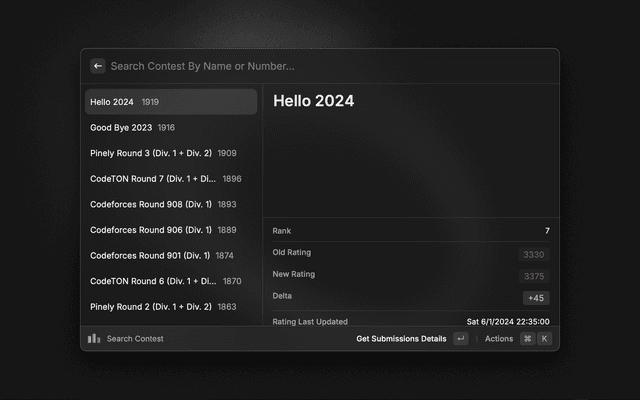Image resolution: width=640 pixels, height=400 pixels.
Task: Click the back arrow icon
Action: click(x=98, y=66)
